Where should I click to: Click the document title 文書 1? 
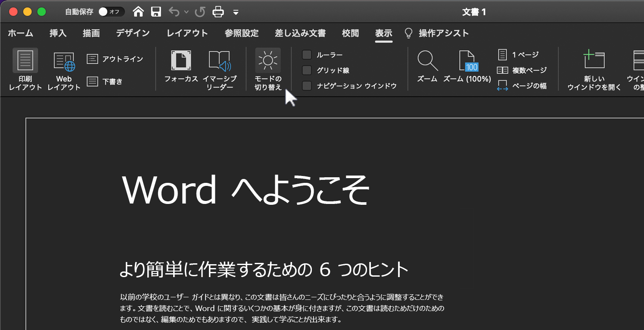474,12
